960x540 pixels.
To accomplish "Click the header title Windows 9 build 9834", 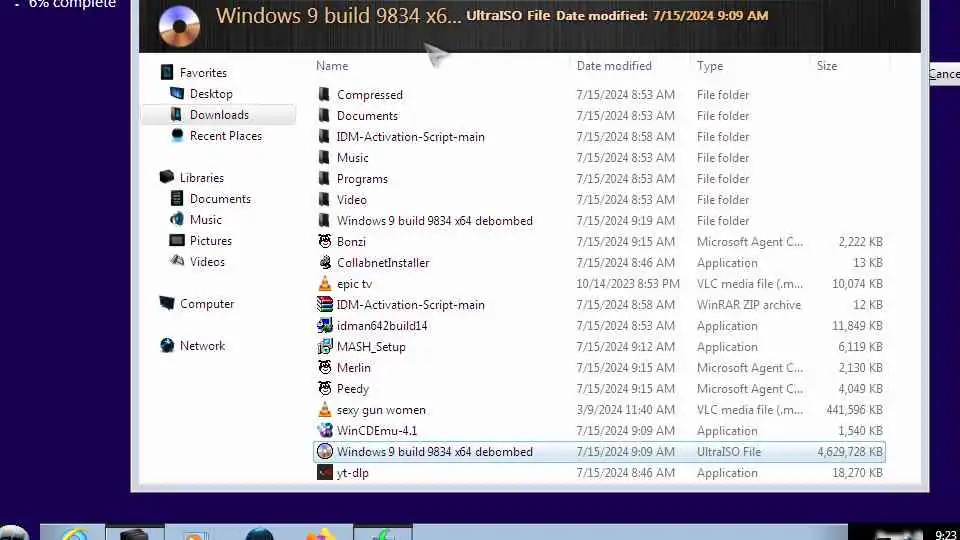I will [x=339, y=16].
